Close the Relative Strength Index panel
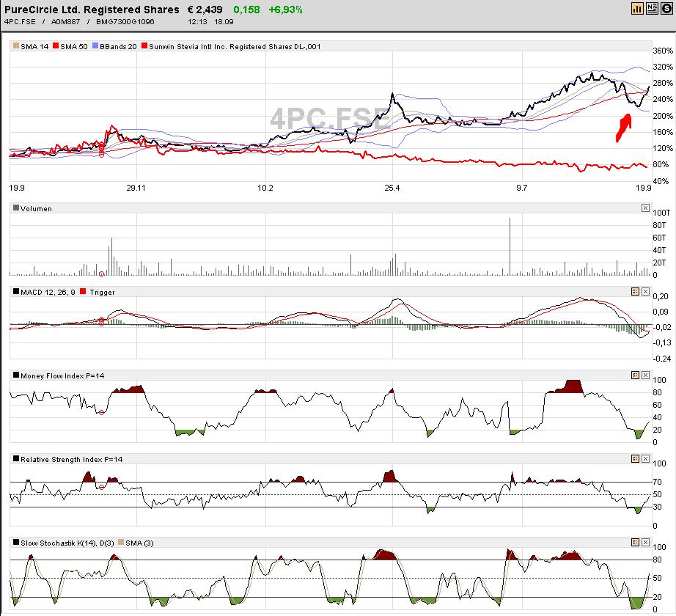676x616 pixels. tap(645, 458)
